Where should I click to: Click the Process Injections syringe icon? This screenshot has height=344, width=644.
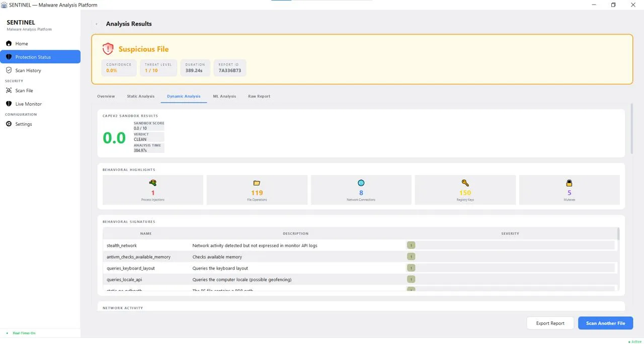153,183
